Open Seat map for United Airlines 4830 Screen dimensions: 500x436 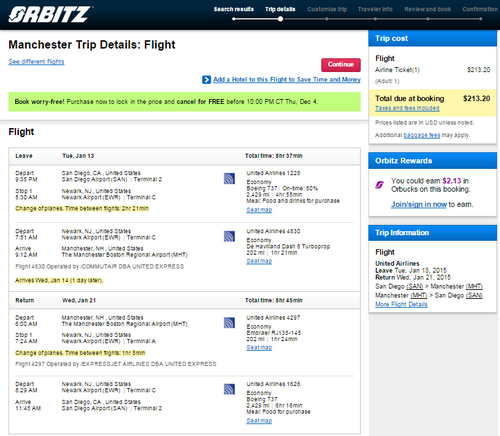[259, 261]
